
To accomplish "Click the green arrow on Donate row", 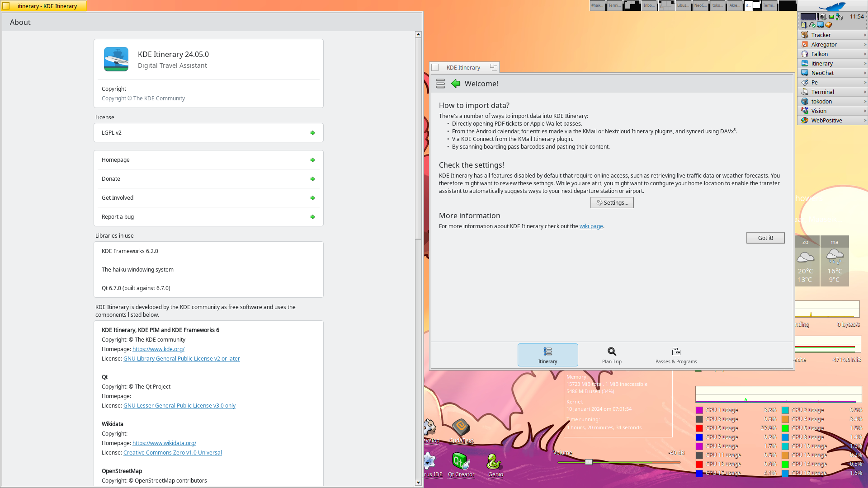I will tap(312, 179).
